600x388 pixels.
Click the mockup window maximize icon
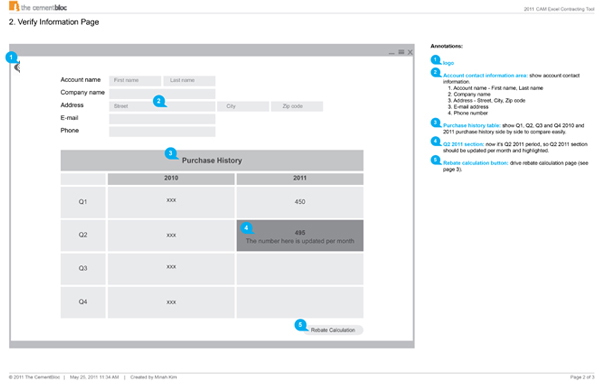pos(401,52)
